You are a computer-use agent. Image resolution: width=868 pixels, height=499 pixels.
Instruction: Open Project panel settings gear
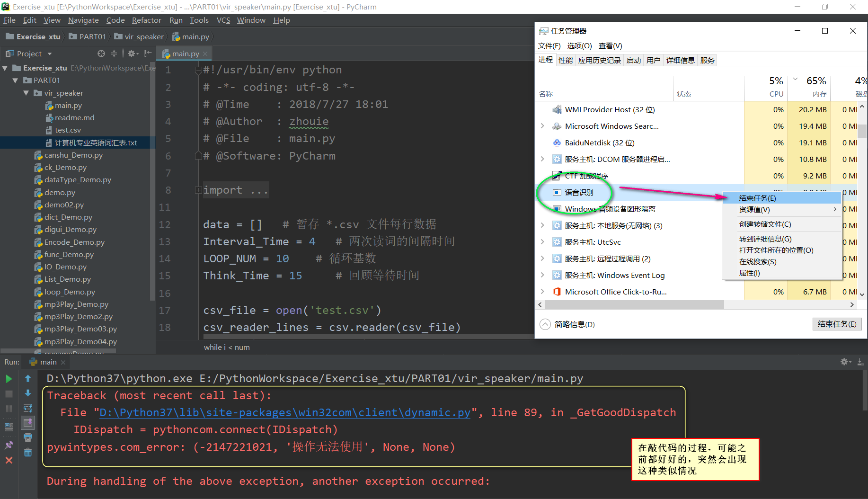pyautogui.click(x=133, y=53)
